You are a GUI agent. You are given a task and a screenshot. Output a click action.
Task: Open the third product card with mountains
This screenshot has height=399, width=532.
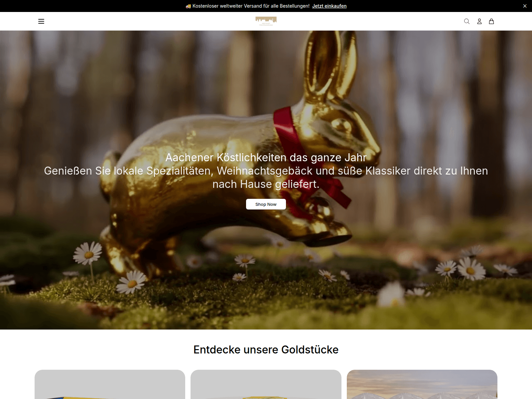[x=422, y=384]
